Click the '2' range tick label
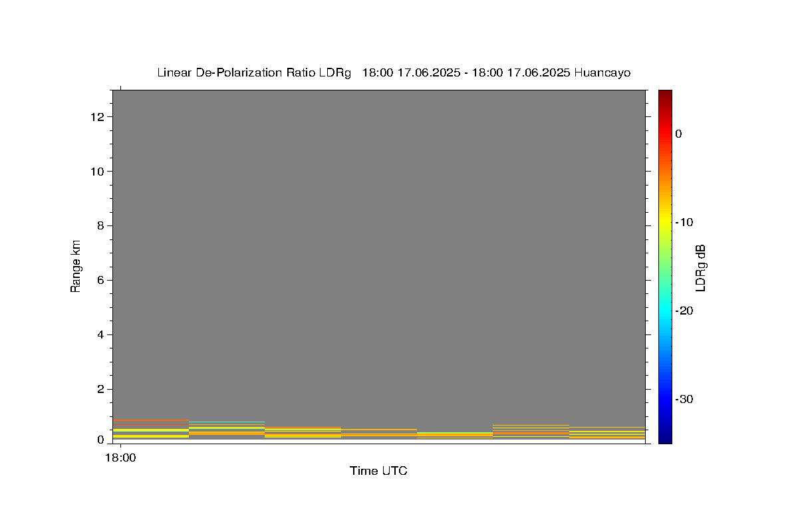Viewport: 798px width, 532px height. [101, 389]
